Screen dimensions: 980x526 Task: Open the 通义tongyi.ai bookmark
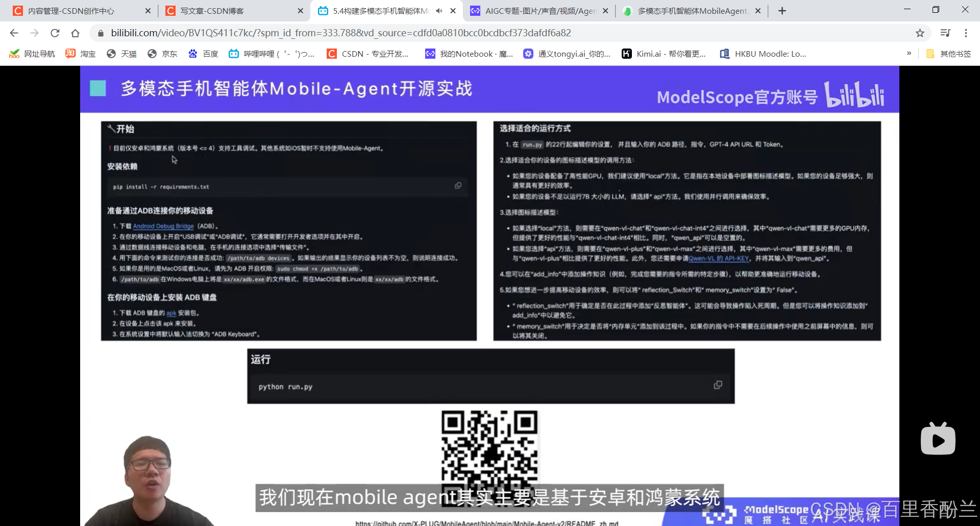567,54
